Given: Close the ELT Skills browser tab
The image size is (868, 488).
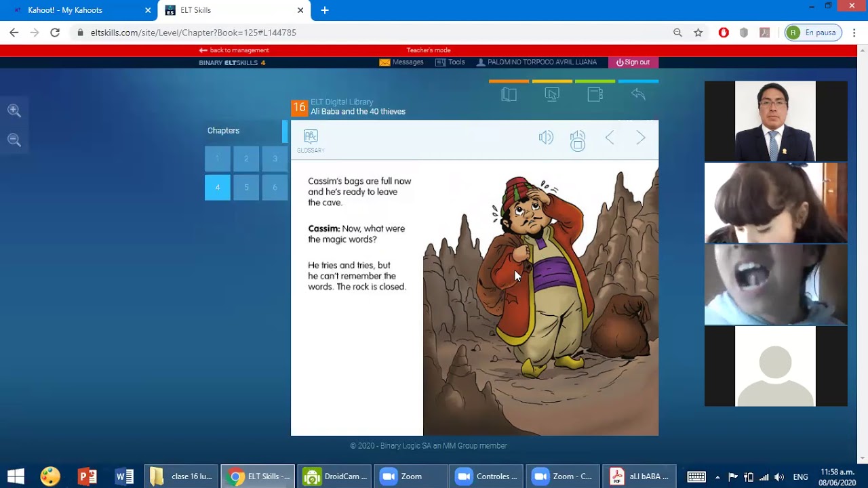Looking at the screenshot, I should click(300, 10).
